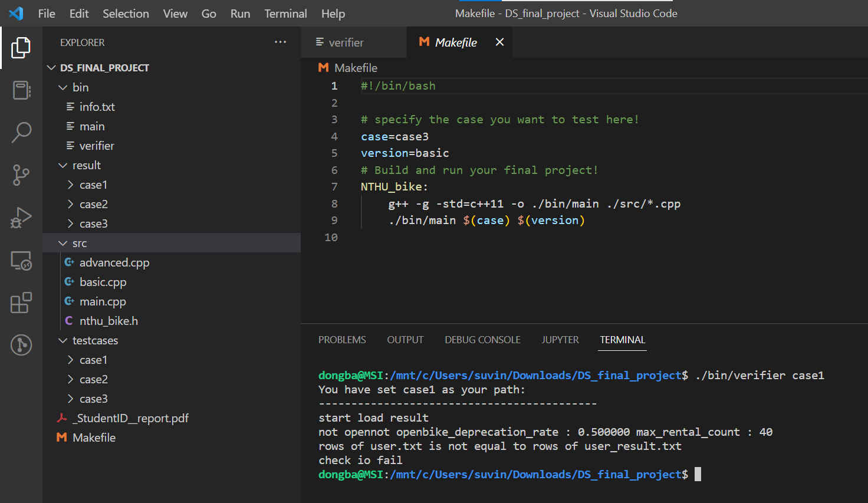This screenshot has height=503, width=868.
Task: Select main.cpp in the src folder
Action: coord(103,301)
